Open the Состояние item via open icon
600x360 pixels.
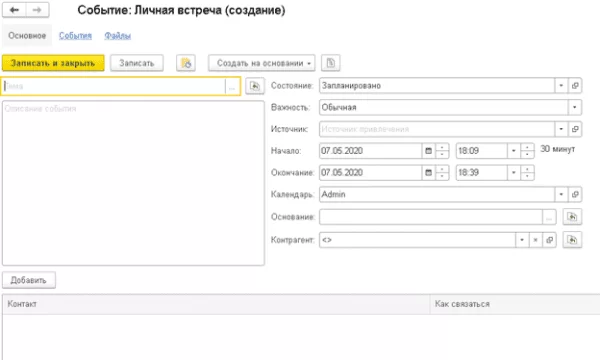pyautogui.click(x=575, y=86)
